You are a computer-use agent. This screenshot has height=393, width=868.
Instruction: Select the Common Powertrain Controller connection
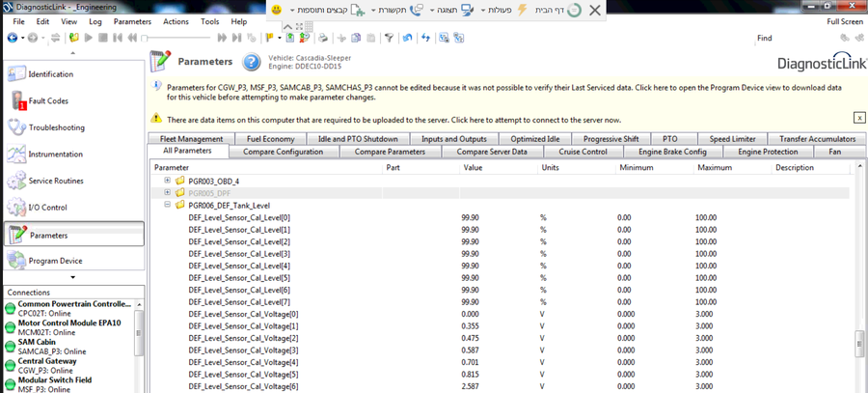(69, 309)
